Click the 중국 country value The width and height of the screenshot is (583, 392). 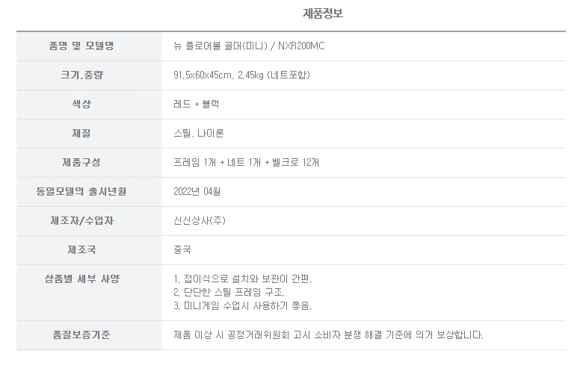[x=182, y=249]
